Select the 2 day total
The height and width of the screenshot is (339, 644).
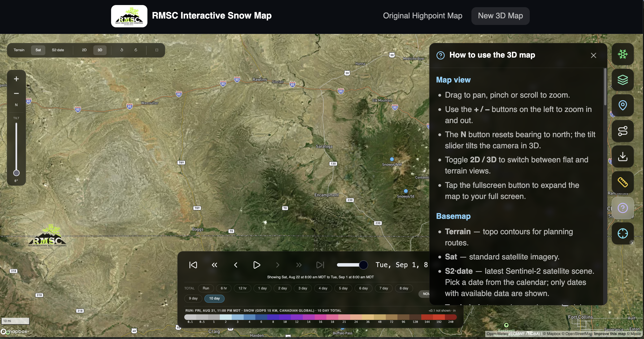(x=283, y=288)
